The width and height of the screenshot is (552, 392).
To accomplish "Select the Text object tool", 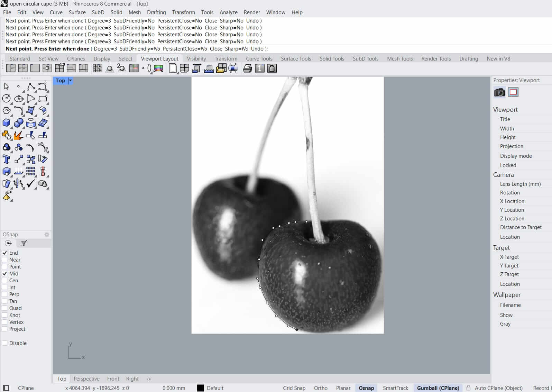I will tap(6, 159).
